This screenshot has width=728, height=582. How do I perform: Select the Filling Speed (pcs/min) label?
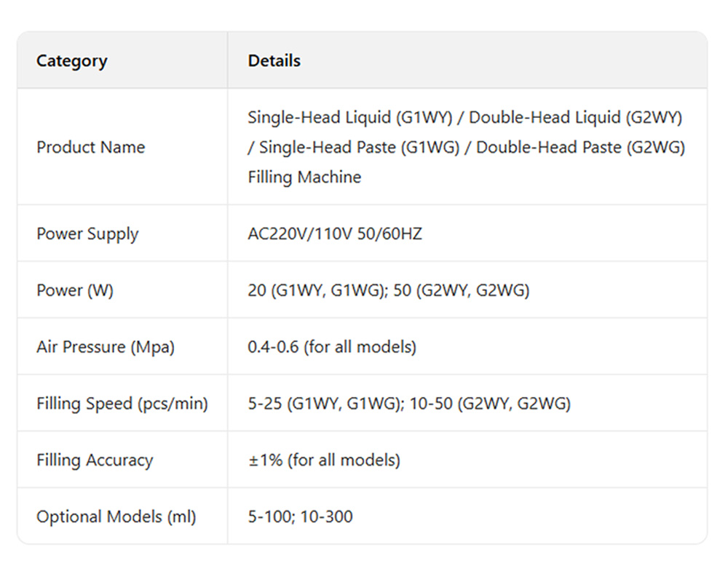pos(122,403)
